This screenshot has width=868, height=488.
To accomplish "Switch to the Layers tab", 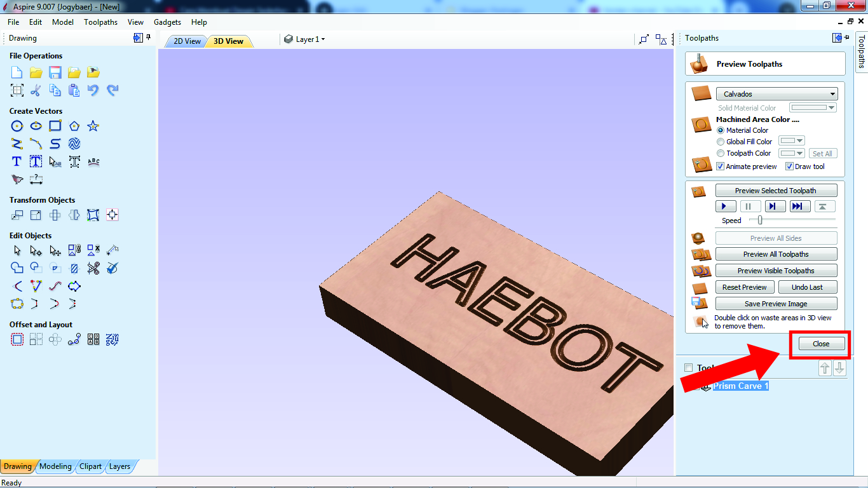I will coord(119,466).
